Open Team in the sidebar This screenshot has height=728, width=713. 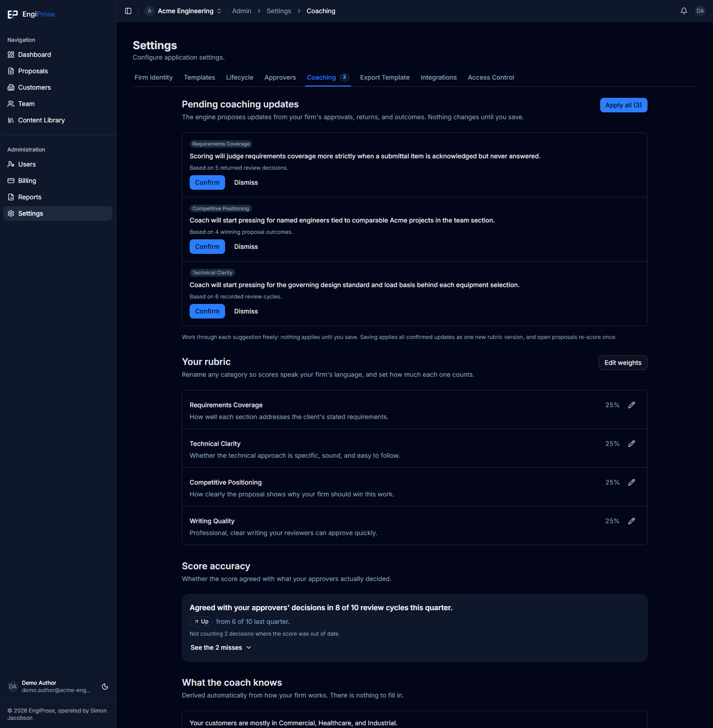coord(58,104)
